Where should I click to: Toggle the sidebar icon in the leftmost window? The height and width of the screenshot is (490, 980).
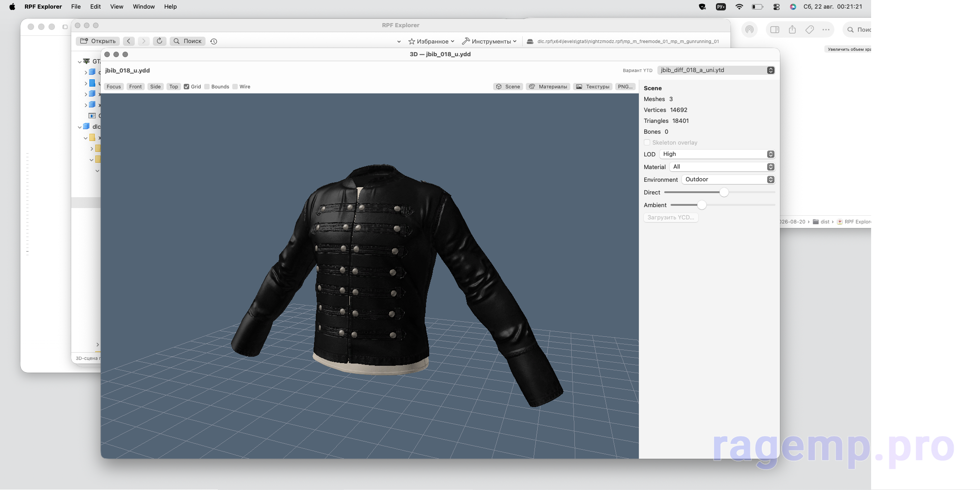(65, 27)
